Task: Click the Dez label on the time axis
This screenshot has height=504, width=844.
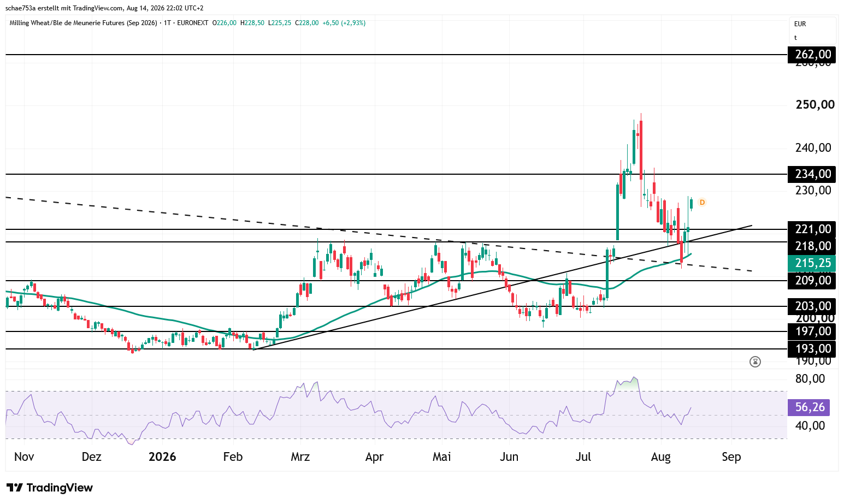Action: pyautogui.click(x=92, y=457)
